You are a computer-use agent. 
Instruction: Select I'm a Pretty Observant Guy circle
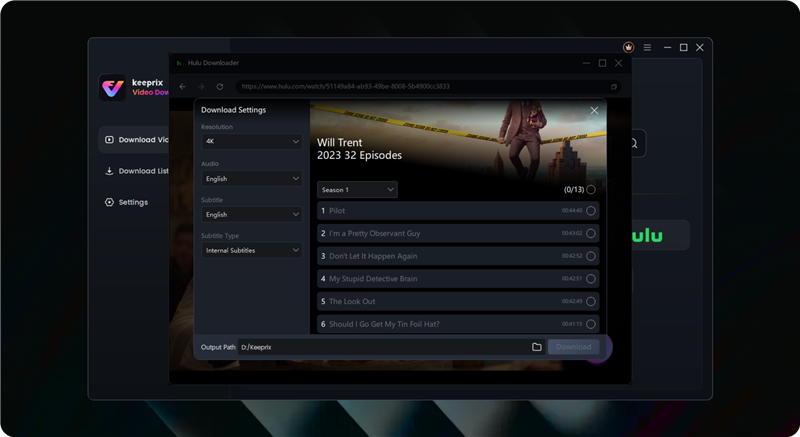point(591,233)
